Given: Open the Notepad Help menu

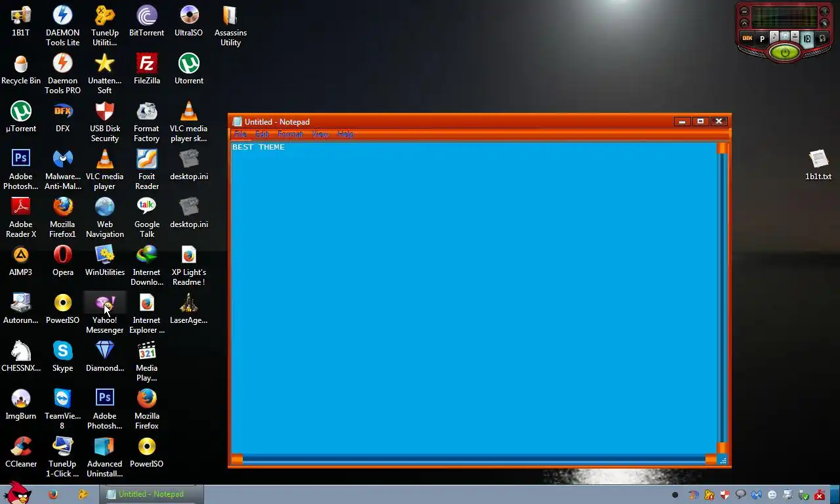Looking at the screenshot, I should [346, 134].
